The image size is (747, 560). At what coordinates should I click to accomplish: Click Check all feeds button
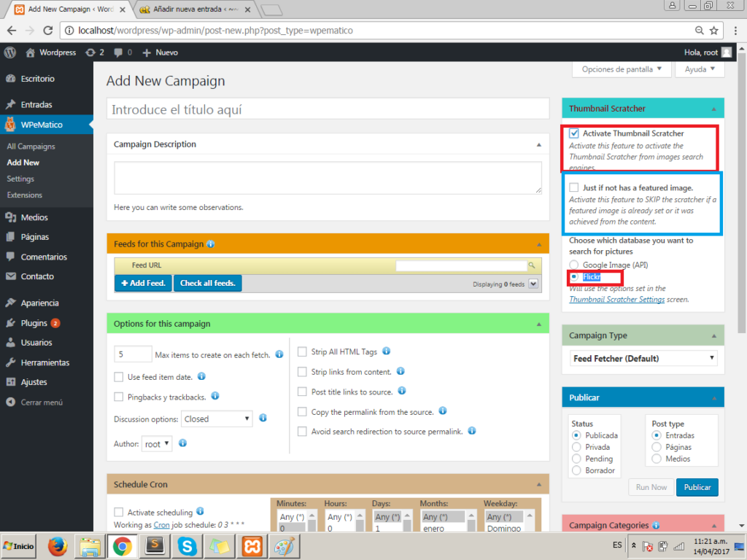208,283
